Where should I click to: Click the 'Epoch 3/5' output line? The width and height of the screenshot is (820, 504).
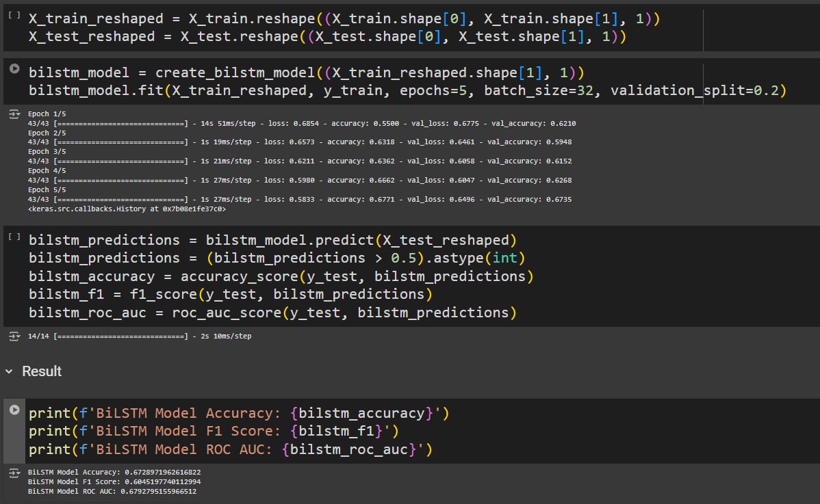point(47,151)
